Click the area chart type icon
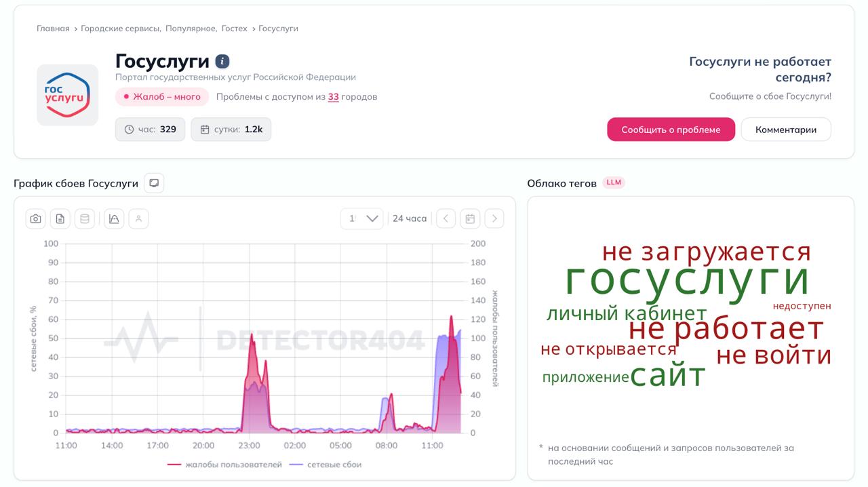Viewport: 868px width, 487px height. coord(114,218)
